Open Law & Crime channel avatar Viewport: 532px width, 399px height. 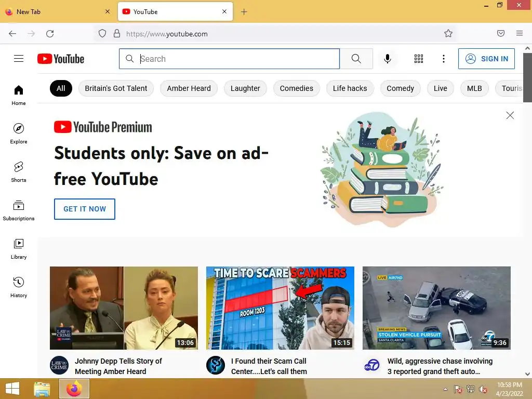59,365
